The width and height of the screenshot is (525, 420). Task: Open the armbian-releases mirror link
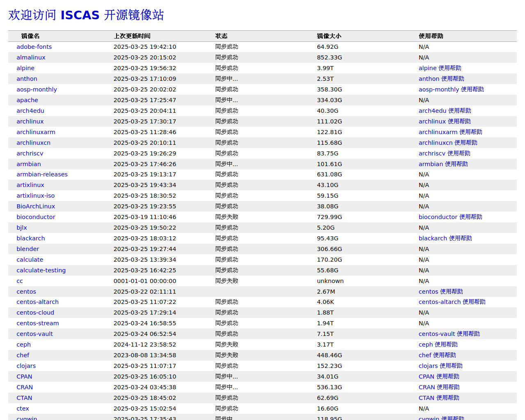pyautogui.click(x=42, y=174)
